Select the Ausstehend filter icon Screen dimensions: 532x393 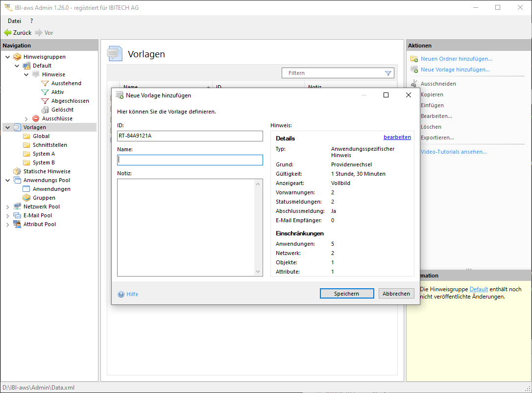coord(45,83)
